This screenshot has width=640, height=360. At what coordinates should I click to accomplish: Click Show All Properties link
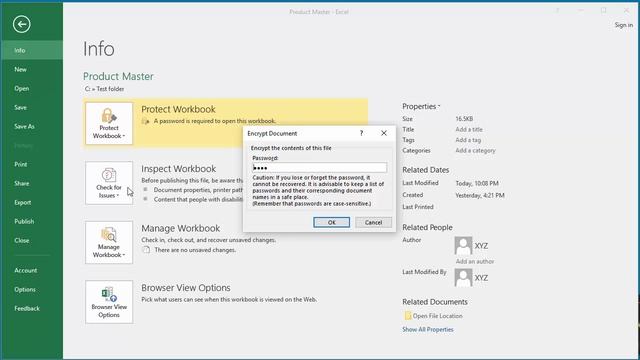pyautogui.click(x=428, y=329)
